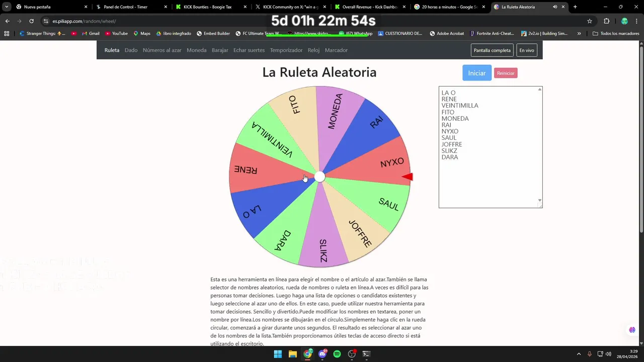This screenshot has width=644, height=362.
Task: Open Todos los marcadores folder
Action: pyautogui.click(x=616, y=34)
